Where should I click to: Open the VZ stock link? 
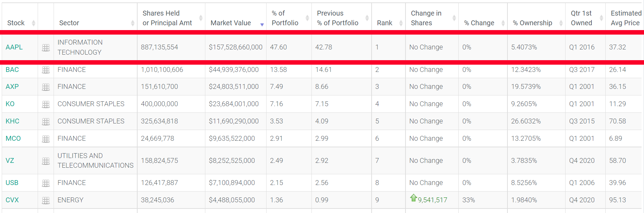pyautogui.click(x=10, y=160)
